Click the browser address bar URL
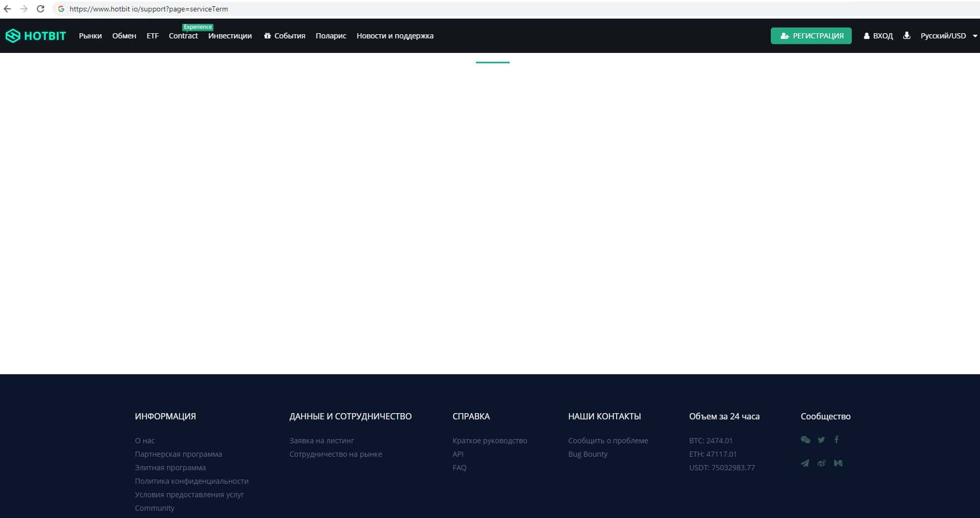The width and height of the screenshot is (980, 518). pos(148,9)
